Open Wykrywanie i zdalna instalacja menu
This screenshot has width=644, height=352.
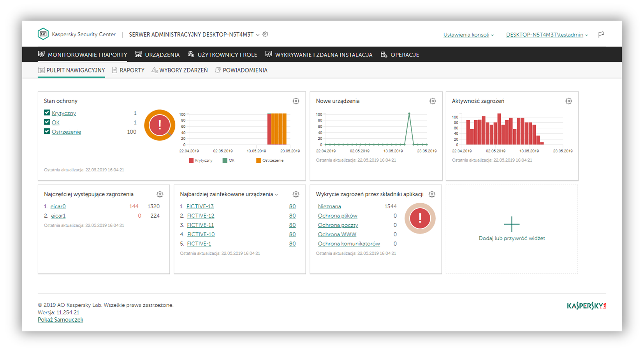(319, 55)
